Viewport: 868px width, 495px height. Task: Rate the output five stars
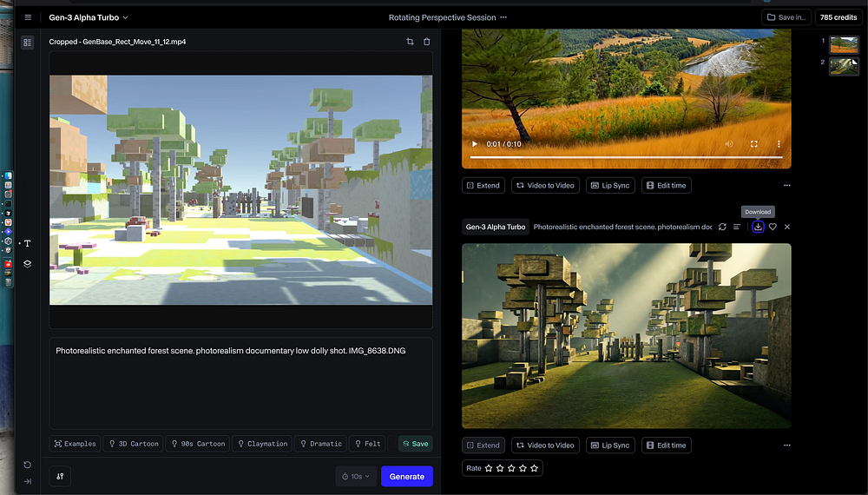click(534, 468)
